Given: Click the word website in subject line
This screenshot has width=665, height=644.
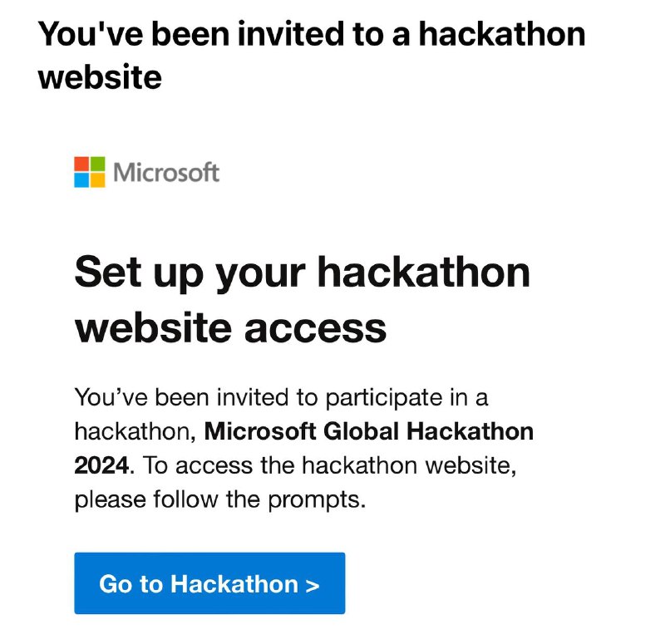Looking at the screenshot, I should click(100, 76).
